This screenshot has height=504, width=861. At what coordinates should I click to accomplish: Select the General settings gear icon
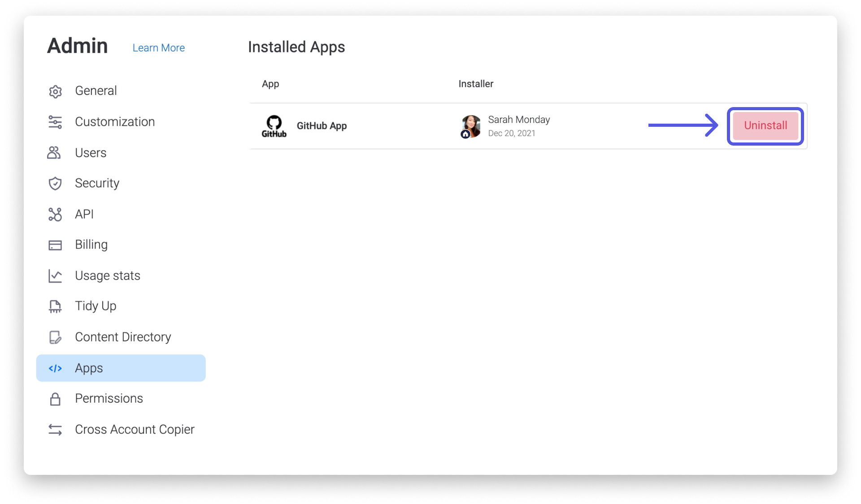click(x=55, y=91)
